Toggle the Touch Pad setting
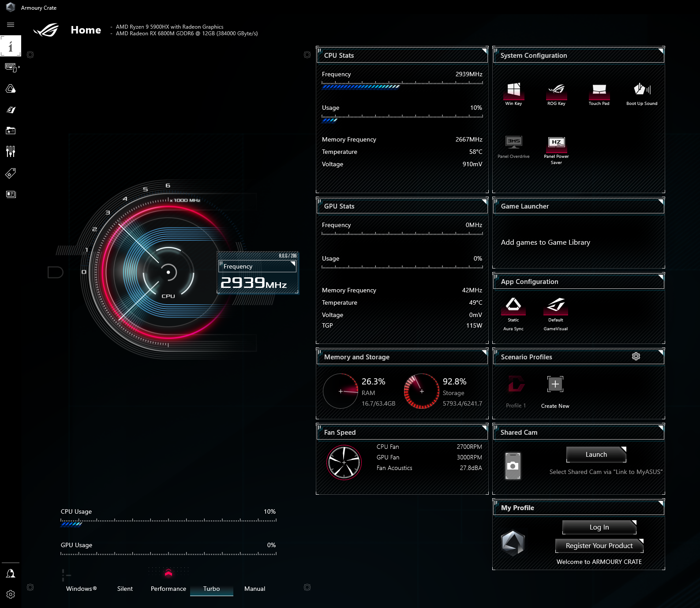The image size is (700, 608). pos(599,94)
